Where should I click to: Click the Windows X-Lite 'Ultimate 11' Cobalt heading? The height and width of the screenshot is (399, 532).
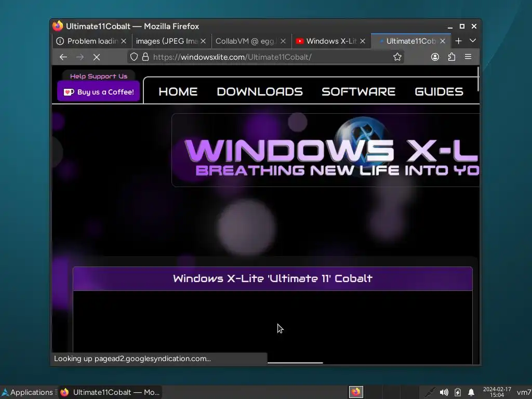pos(272,278)
